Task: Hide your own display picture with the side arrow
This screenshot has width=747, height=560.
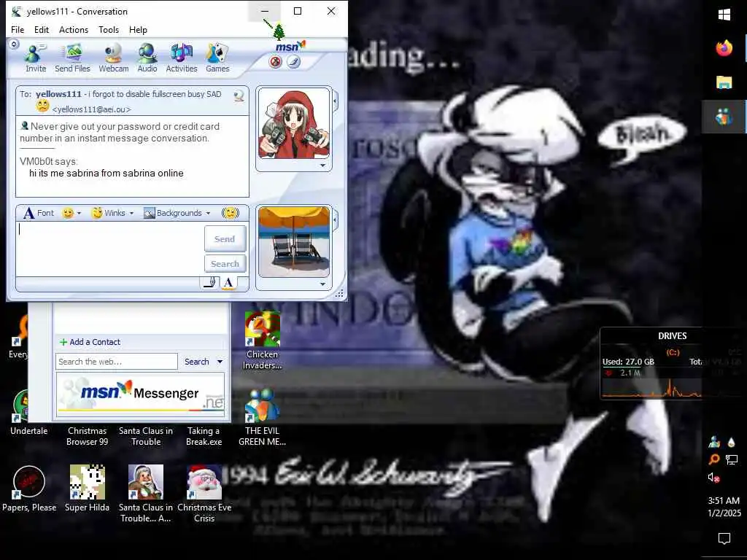Action: click(x=336, y=220)
